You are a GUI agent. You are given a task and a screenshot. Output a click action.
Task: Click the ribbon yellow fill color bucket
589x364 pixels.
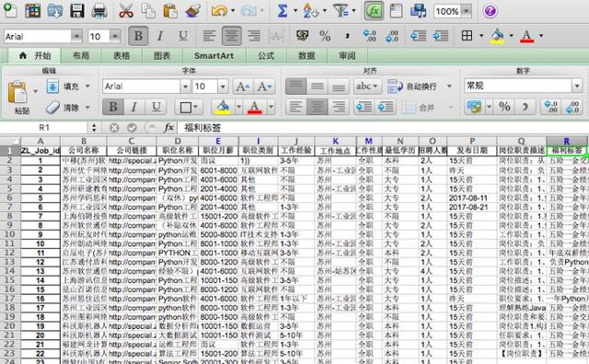click(223, 108)
